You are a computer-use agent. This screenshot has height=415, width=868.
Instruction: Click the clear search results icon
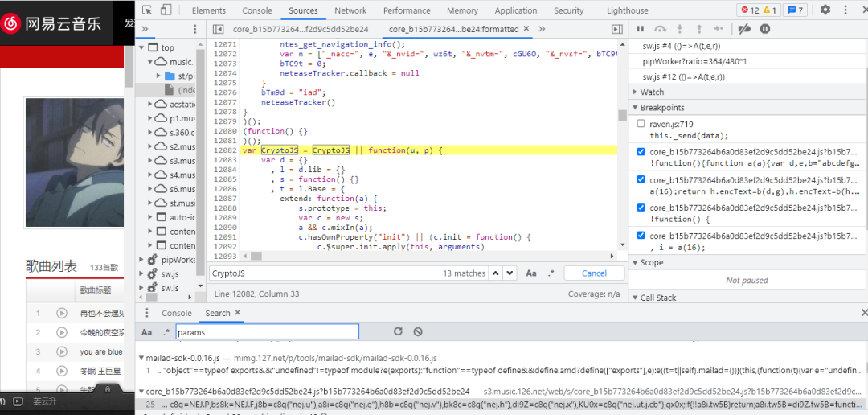coord(418,331)
